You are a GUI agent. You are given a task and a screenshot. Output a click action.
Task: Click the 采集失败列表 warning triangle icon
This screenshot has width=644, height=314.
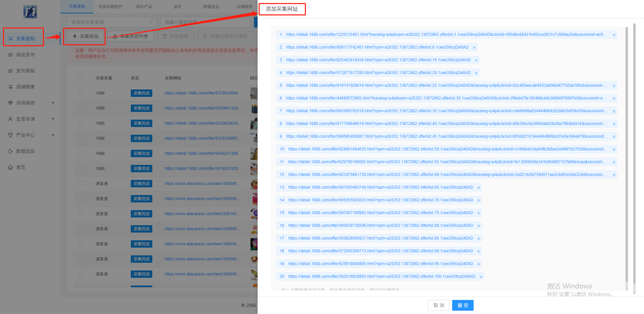115,36
